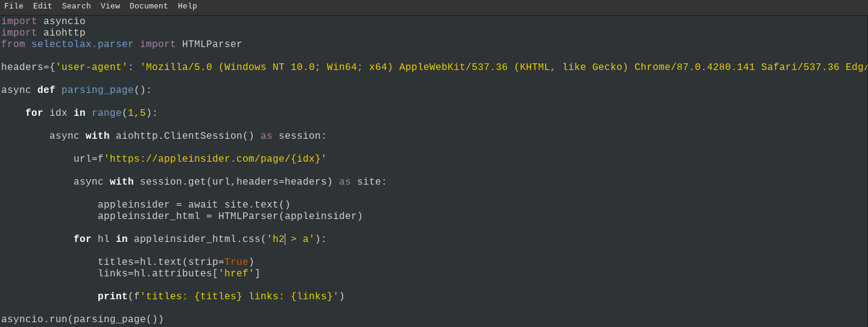Click the appleinsider.com URL string
The width and height of the screenshot is (868, 327).
pyautogui.click(x=215, y=159)
